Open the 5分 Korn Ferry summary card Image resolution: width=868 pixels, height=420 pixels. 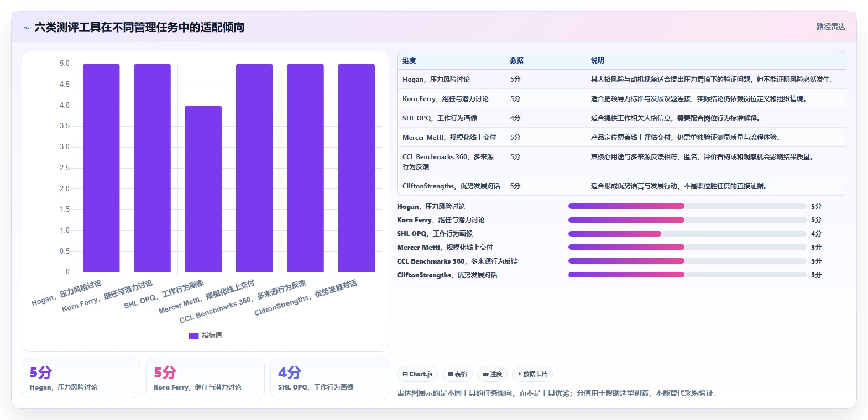click(x=205, y=378)
